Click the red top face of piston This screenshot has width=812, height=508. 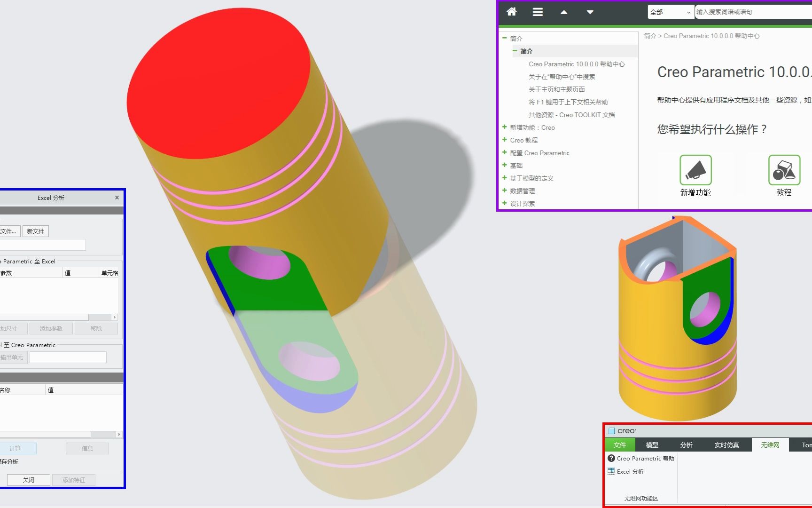pos(219,82)
